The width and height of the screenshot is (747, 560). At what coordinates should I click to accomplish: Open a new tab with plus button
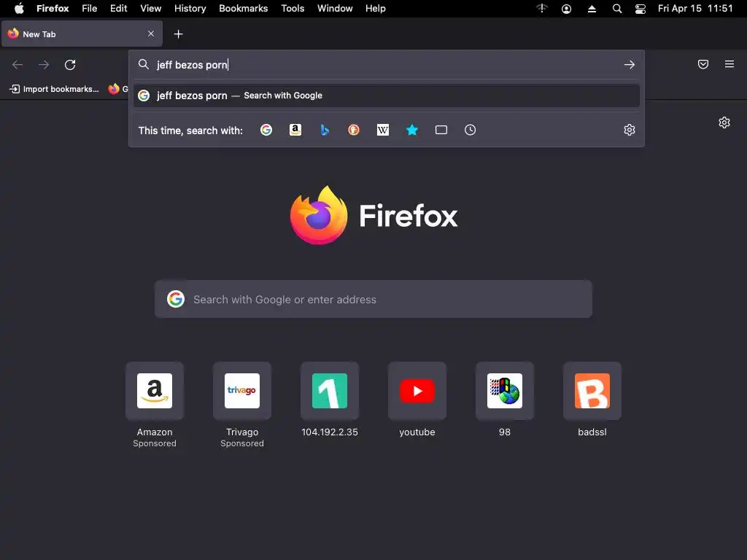point(178,34)
